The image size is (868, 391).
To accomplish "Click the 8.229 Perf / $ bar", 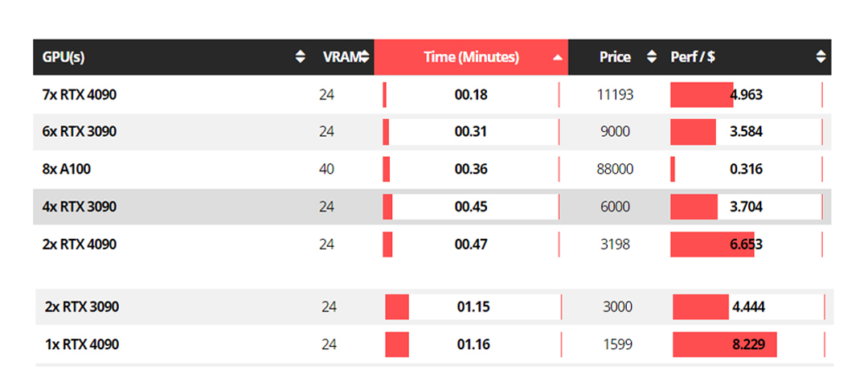I will (725, 344).
